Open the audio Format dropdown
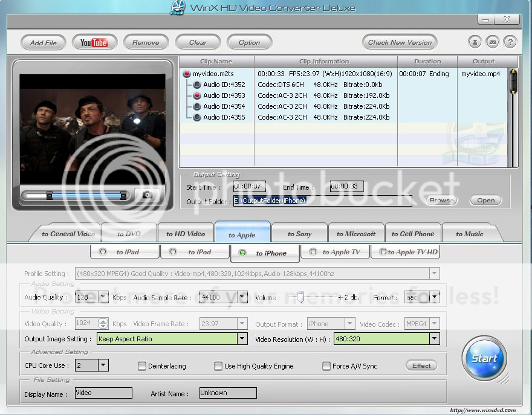 [x=435, y=297]
